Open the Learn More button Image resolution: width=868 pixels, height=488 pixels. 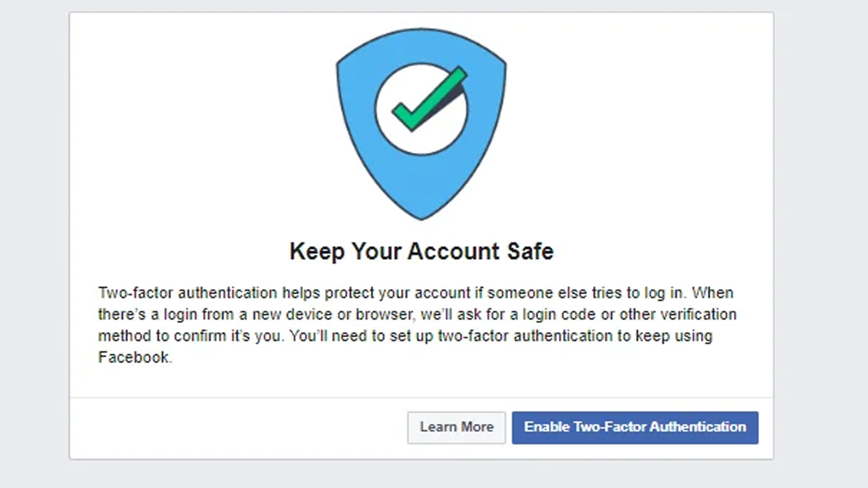click(x=456, y=427)
